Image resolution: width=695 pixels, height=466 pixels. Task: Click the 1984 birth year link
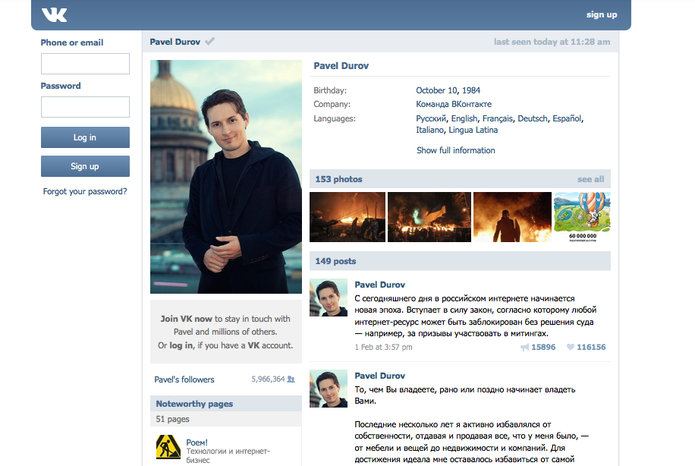click(x=471, y=90)
